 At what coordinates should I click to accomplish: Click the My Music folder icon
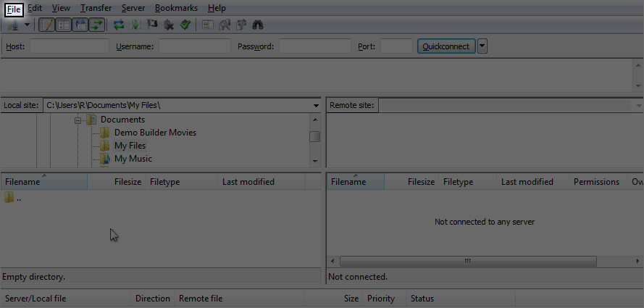coord(105,159)
